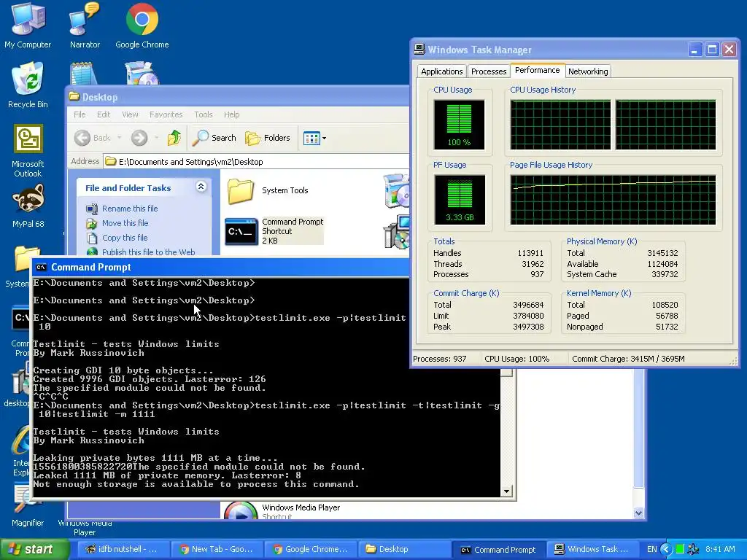Click Copy this file link
The width and height of the screenshot is (747, 560).
(x=125, y=238)
